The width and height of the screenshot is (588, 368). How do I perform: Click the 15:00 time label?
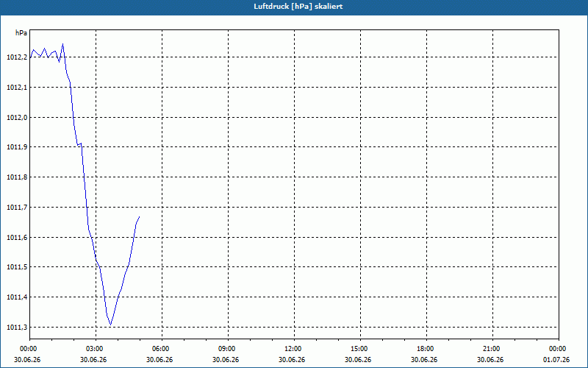[358, 349]
